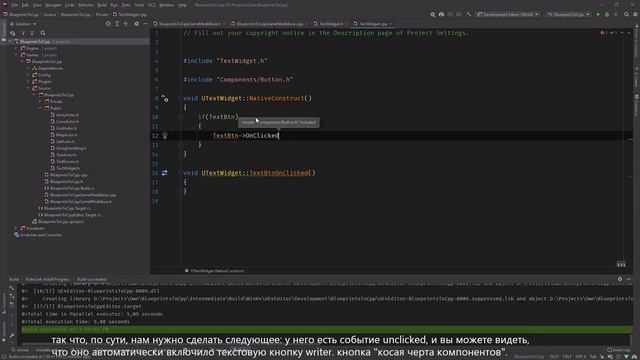Screen dimensions: 640x360
Task: Switch to BlueprintsToCppGameModeBase.cpp editor tab
Action: tap(269, 24)
